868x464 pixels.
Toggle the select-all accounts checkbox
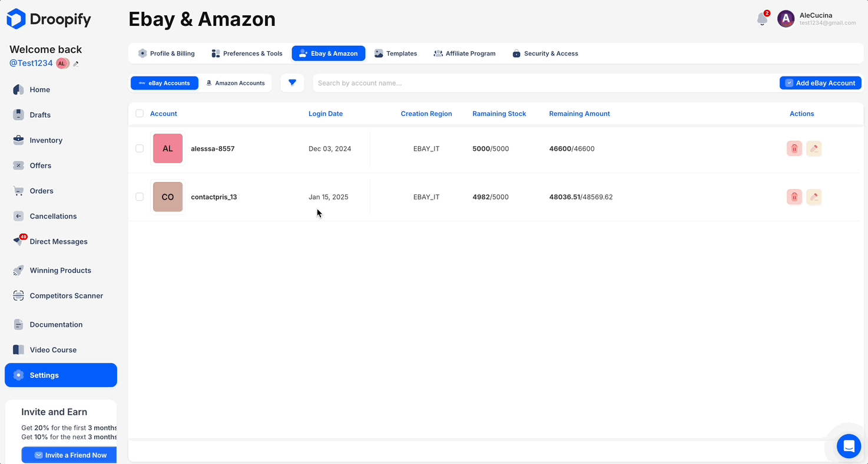coord(140,114)
